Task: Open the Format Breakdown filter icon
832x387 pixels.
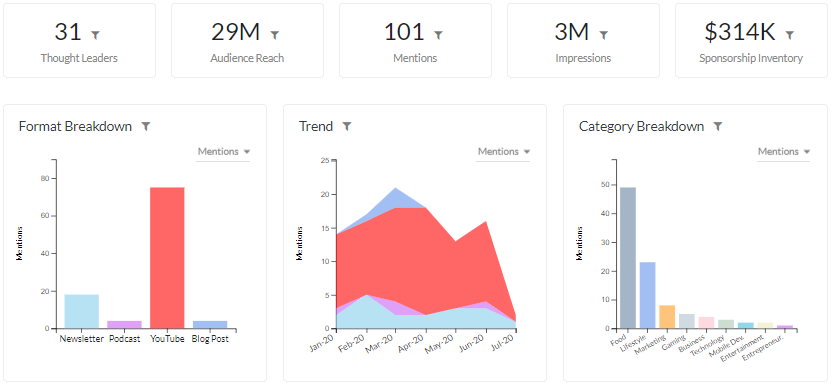Action: coord(146,126)
